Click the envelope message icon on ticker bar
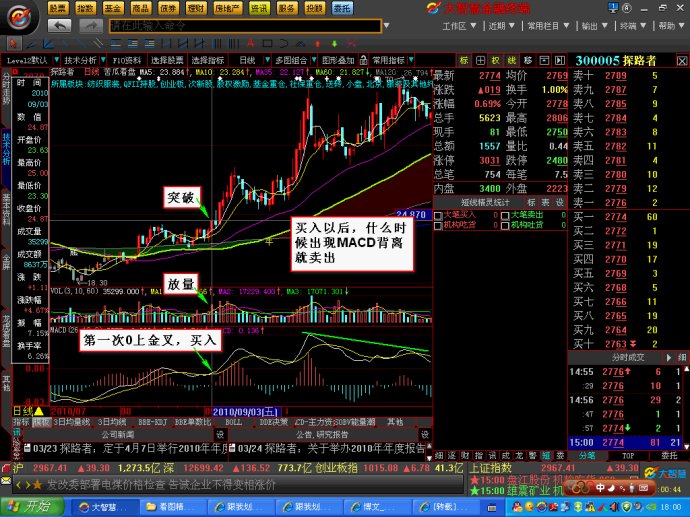690x517 pixels. [6, 480]
